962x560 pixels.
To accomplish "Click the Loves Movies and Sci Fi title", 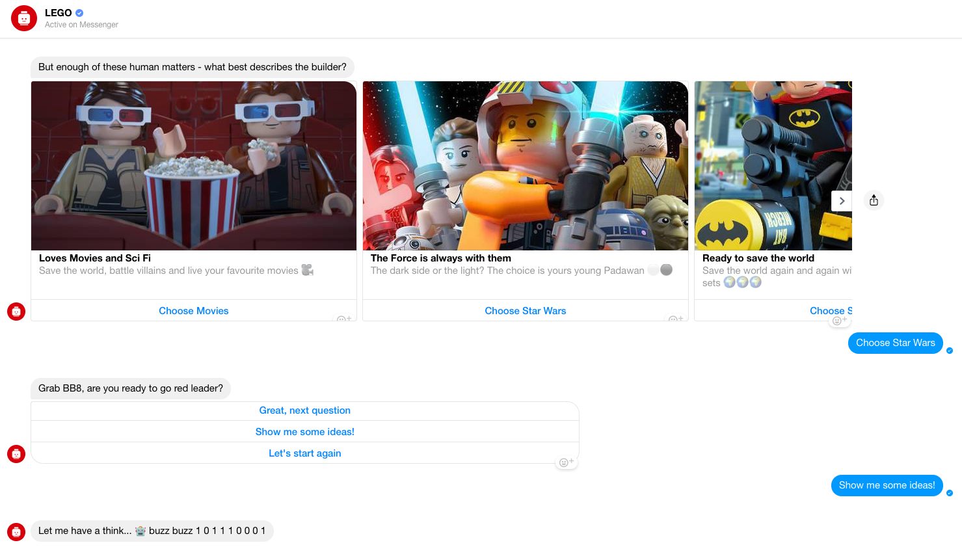I will click(x=95, y=258).
